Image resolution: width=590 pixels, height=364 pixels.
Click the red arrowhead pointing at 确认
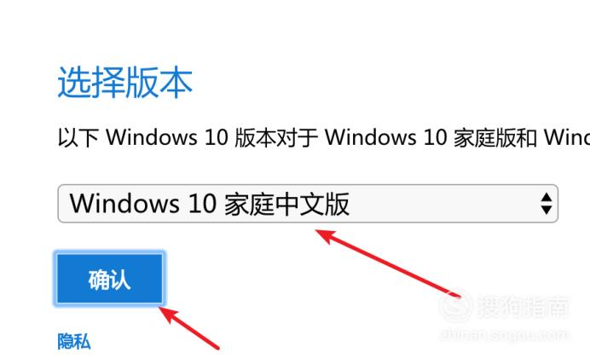pos(168,315)
